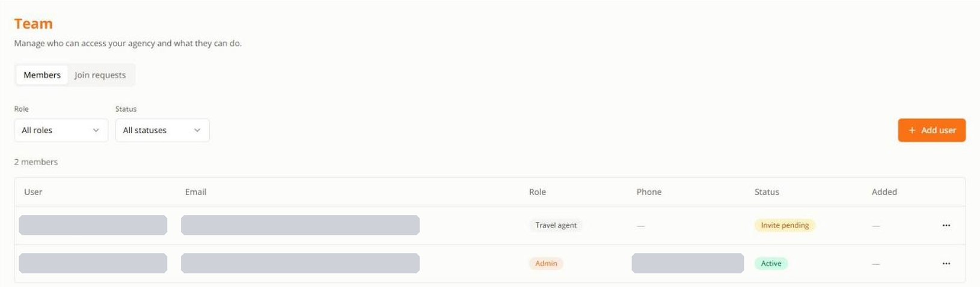Screen dimensions: 980x287
Task: Click chevron arrow in All statuses dropdown
Action: click(197, 130)
